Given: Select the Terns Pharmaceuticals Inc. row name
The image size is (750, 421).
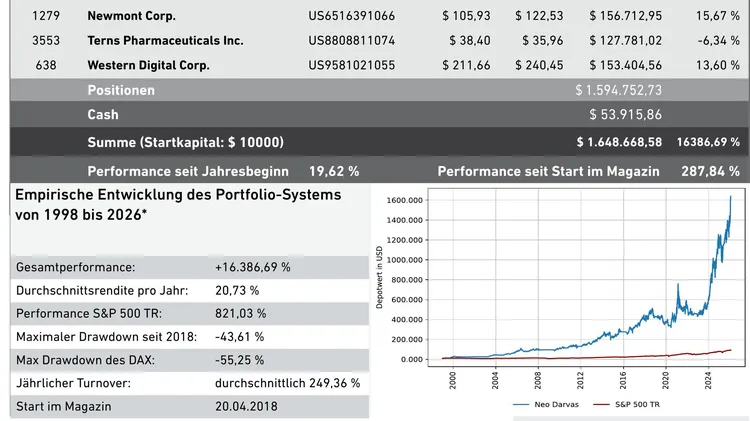Looking at the screenshot, I should (165, 41).
